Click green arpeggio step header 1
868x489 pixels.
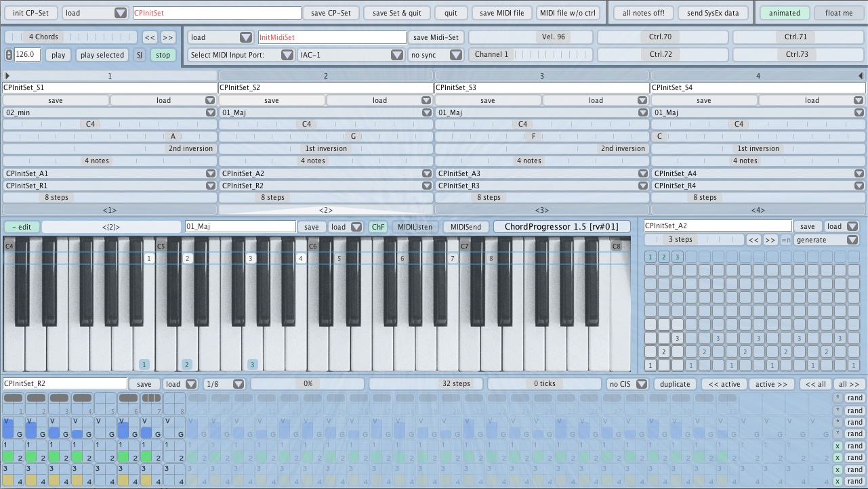(x=650, y=257)
